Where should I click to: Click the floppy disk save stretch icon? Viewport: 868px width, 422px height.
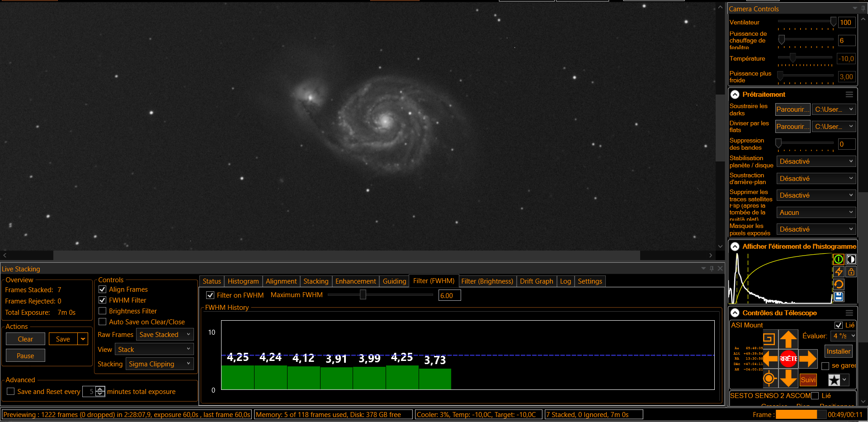coord(839,297)
